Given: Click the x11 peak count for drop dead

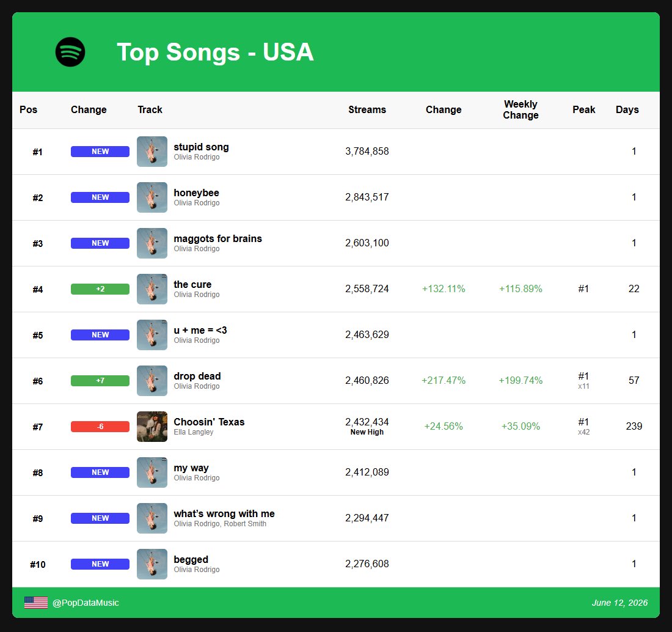Looking at the screenshot, I should coord(583,386).
